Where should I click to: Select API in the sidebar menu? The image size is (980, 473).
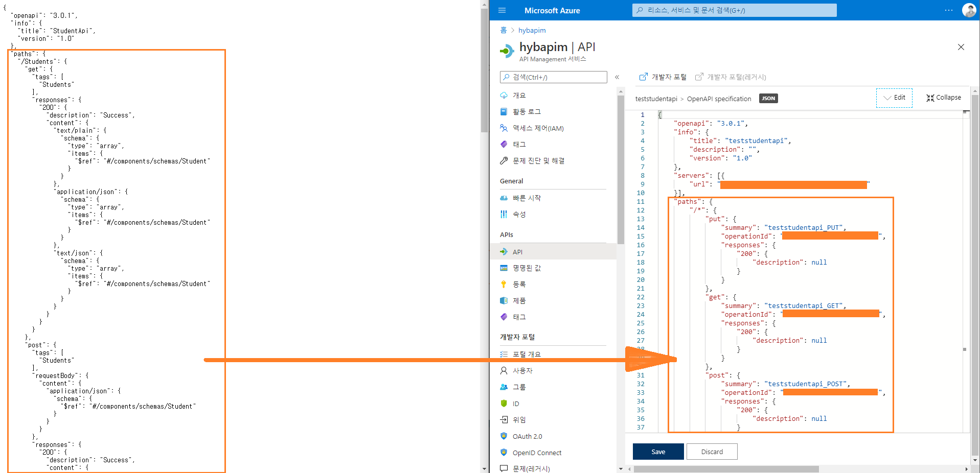click(x=517, y=252)
